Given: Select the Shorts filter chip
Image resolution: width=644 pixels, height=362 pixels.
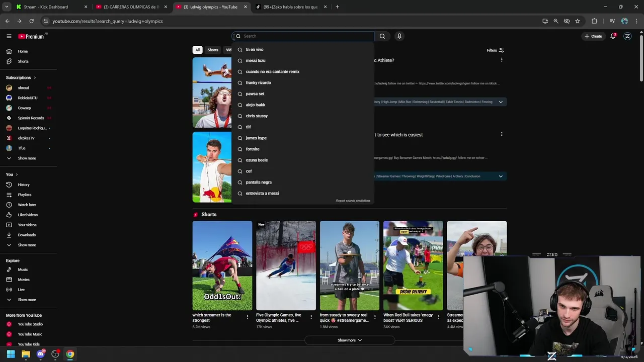Looking at the screenshot, I should pos(213,50).
